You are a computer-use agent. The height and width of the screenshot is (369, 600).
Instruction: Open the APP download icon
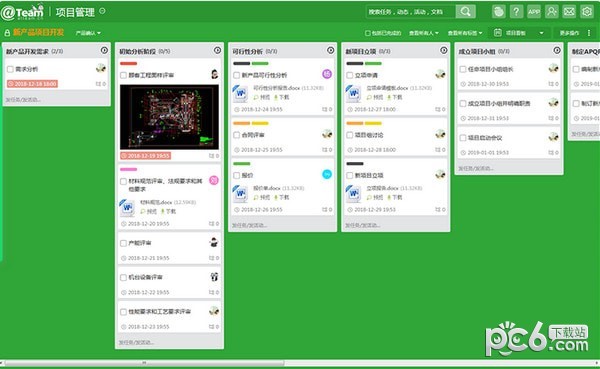[x=534, y=11]
